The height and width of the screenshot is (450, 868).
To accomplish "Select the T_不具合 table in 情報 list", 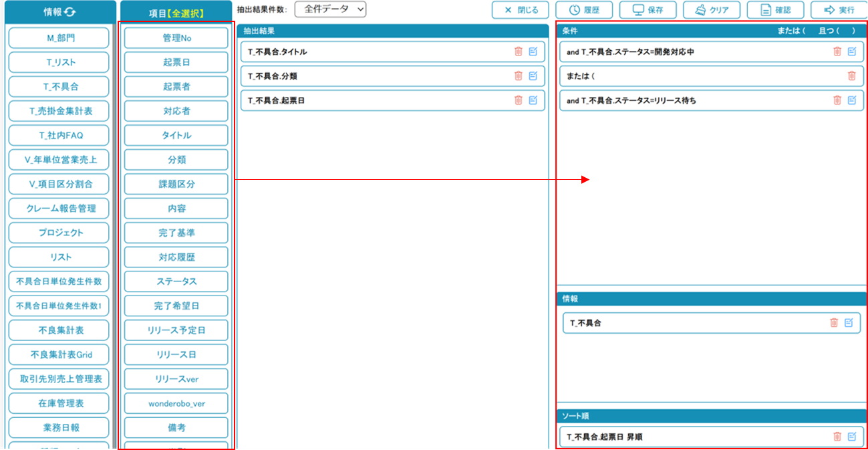I will [59, 86].
